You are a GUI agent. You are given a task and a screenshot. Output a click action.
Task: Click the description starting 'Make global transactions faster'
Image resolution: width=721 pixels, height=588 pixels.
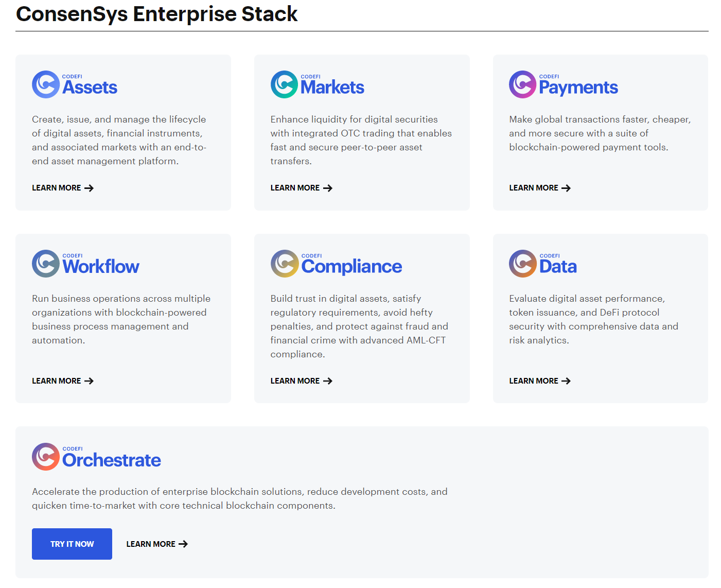[600, 133]
